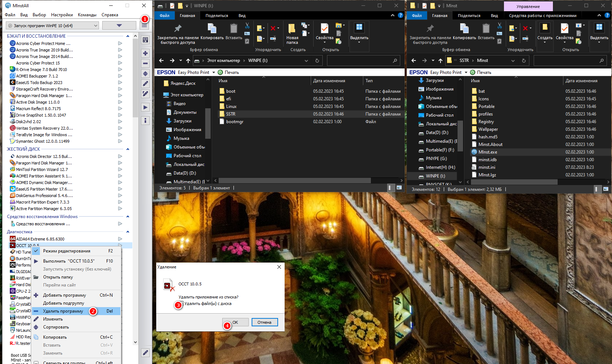The image size is (612, 364).
Task: Click the bottom pencil edit icon in MInstAll
Action: click(x=145, y=352)
